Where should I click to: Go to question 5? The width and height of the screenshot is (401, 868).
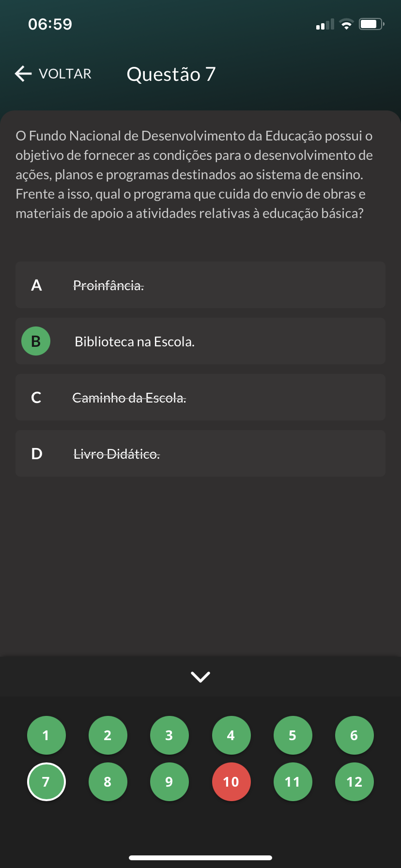[x=293, y=735]
